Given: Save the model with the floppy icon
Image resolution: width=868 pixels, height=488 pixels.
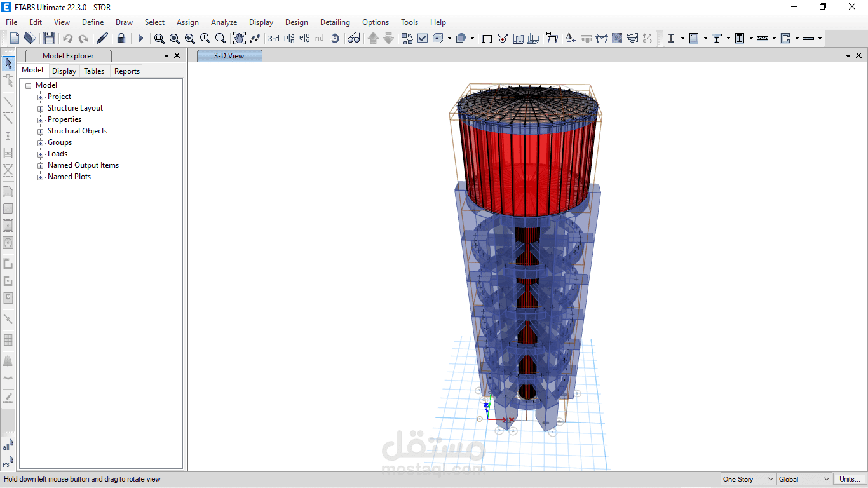Looking at the screenshot, I should point(49,38).
